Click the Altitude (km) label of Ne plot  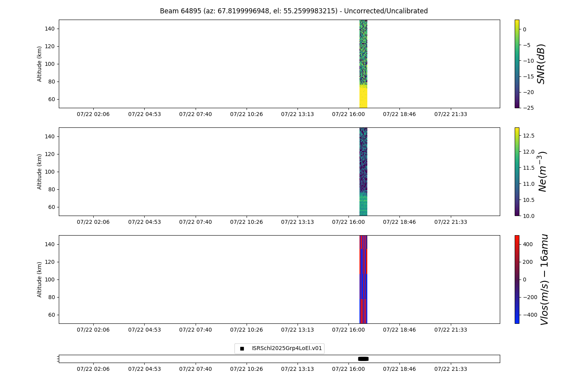click(x=40, y=171)
